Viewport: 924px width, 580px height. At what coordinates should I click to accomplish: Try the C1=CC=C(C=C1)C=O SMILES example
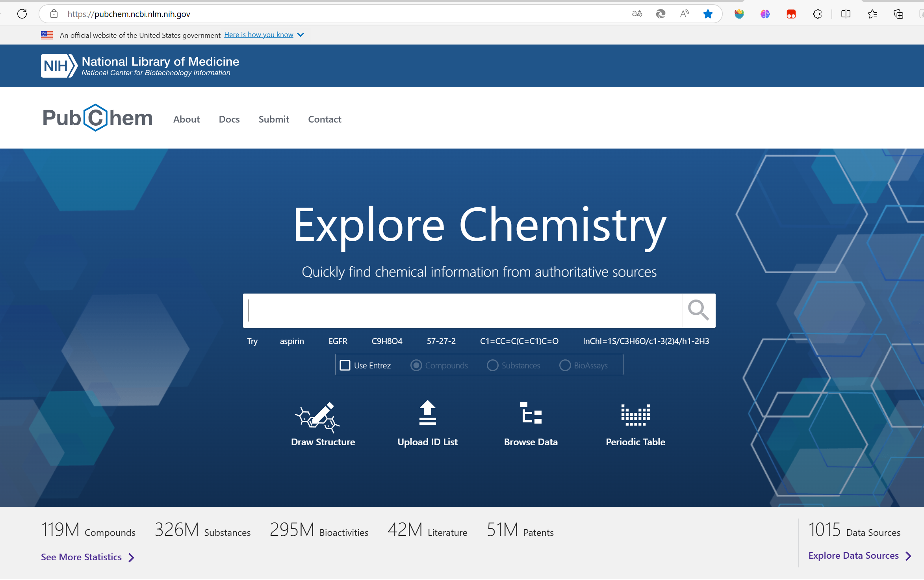519,341
